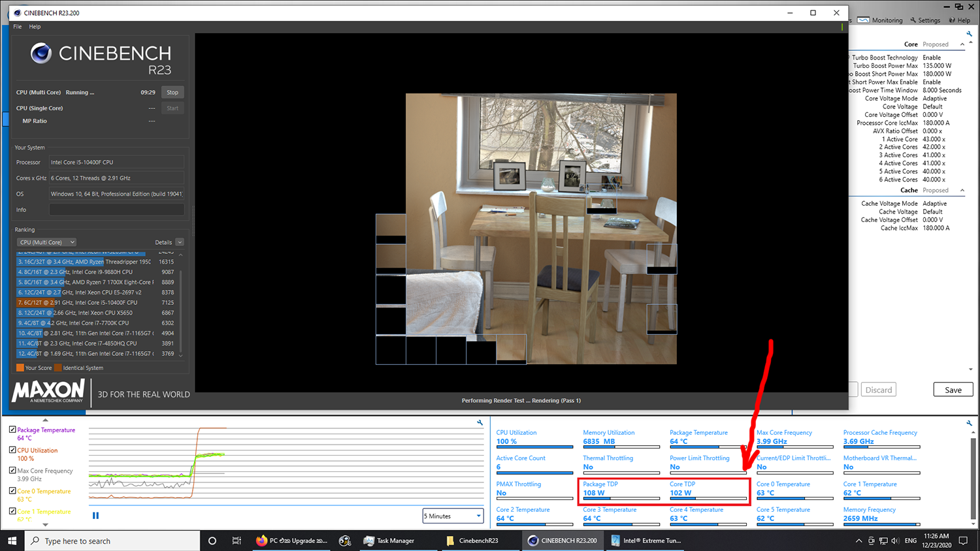Image resolution: width=980 pixels, height=551 pixels.
Task: Select the highlighted Core i5-10400F ranking row
Action: [x=95, y=302]
